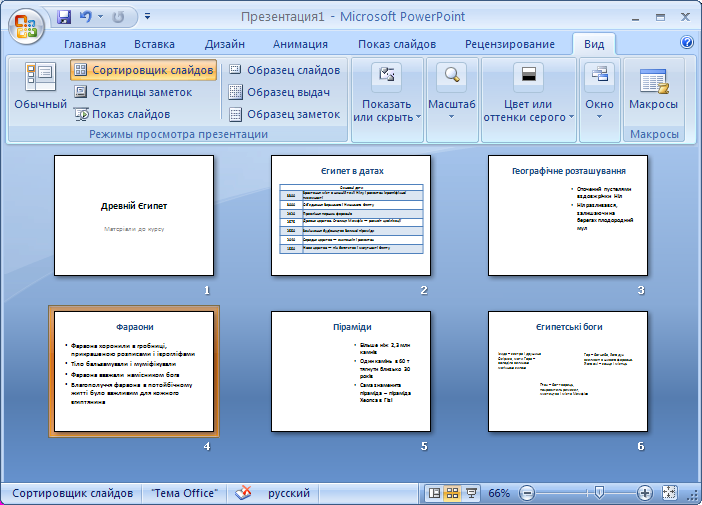Save the presentation from quick access toolbar
Image resolution: width=702 pixels, height=505 pixels.
click(x=64, y=17)
